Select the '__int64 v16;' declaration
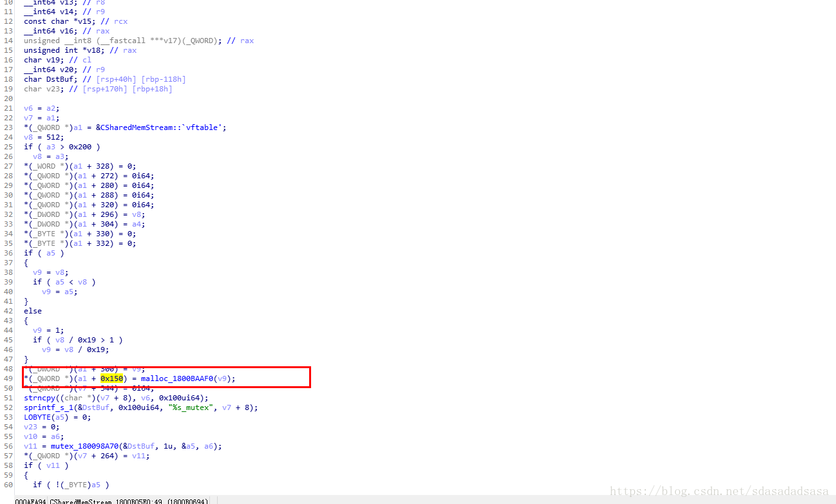 (51, 31)
